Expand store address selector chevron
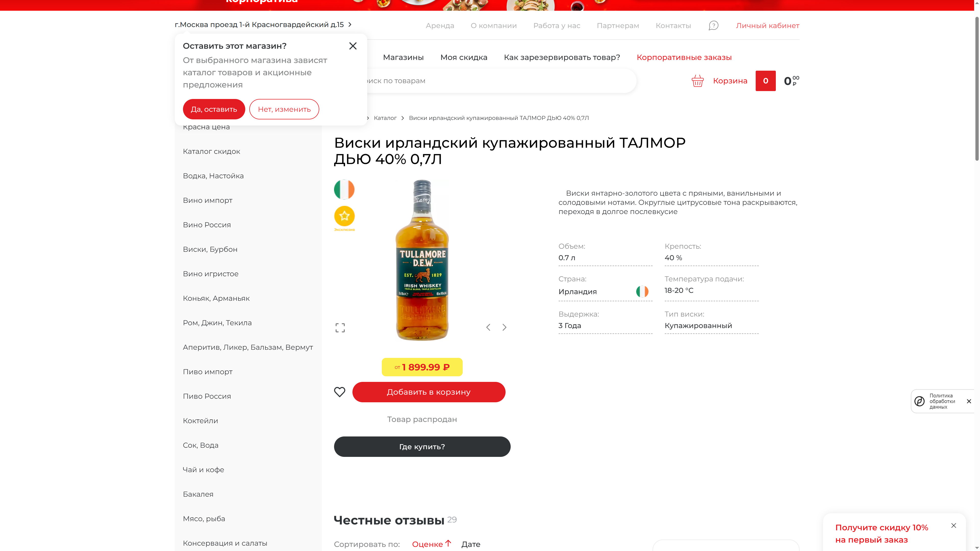 pos(350,24)
